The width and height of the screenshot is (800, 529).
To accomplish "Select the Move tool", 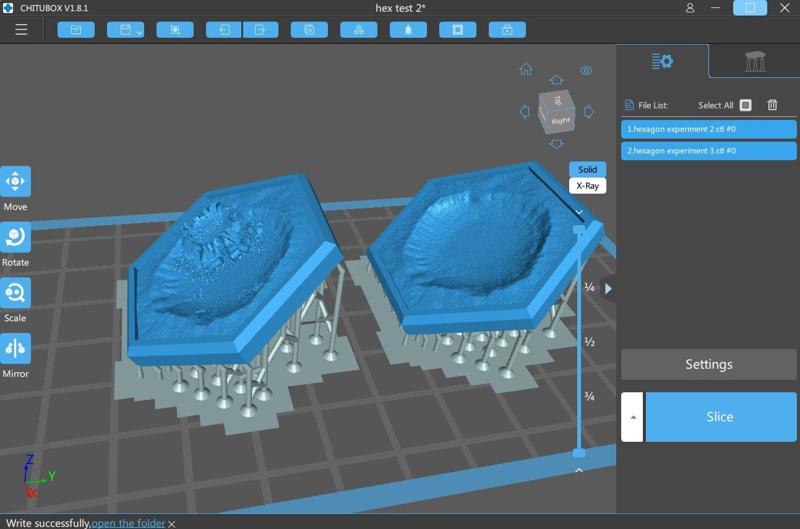I will pyautogui.click(x=15, y=182).
